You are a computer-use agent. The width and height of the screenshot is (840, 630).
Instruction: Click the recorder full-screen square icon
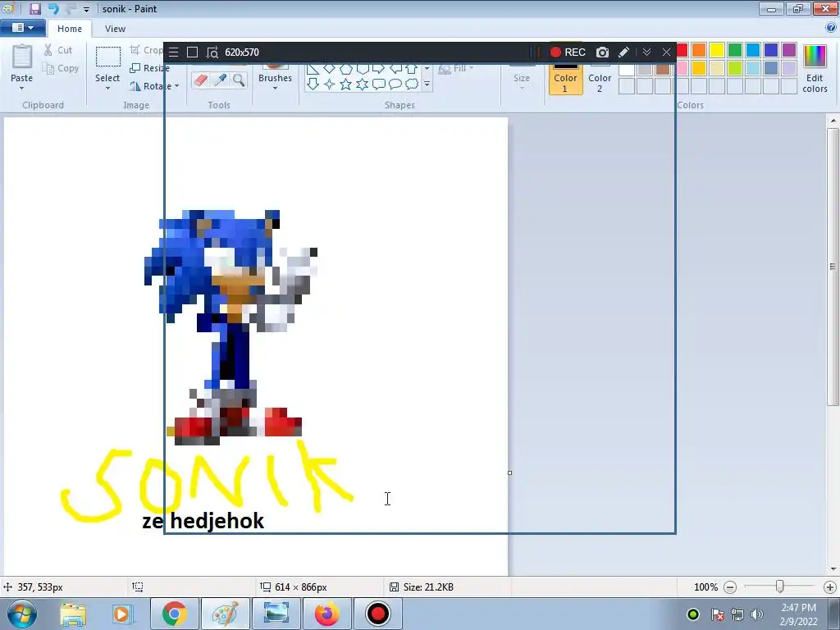192,52
